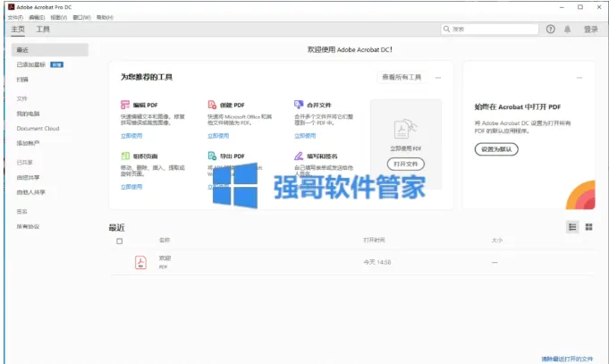Select 由他人共享 in the sidebar

pyautogui.click(x=30, y=192)
